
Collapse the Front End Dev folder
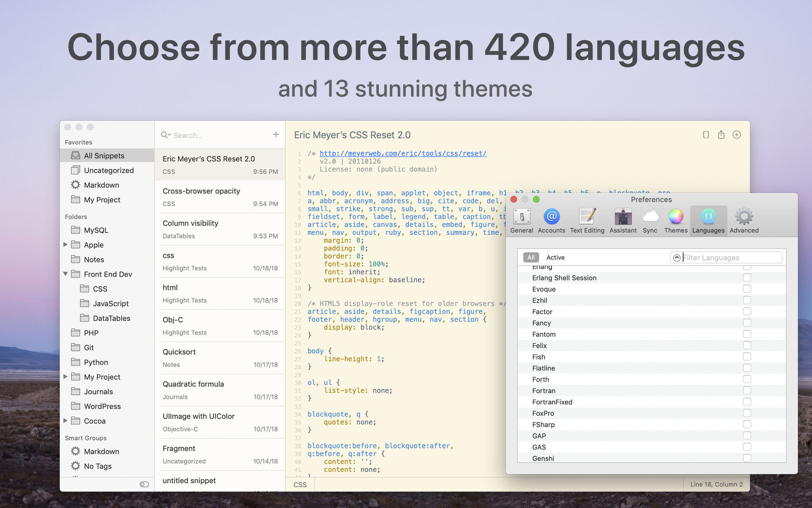point(66,274)
